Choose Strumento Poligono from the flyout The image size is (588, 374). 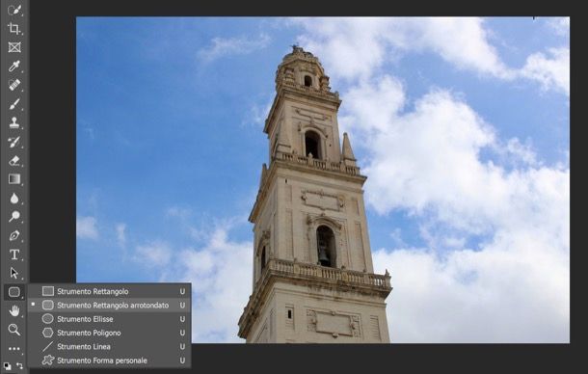[109, 333]
